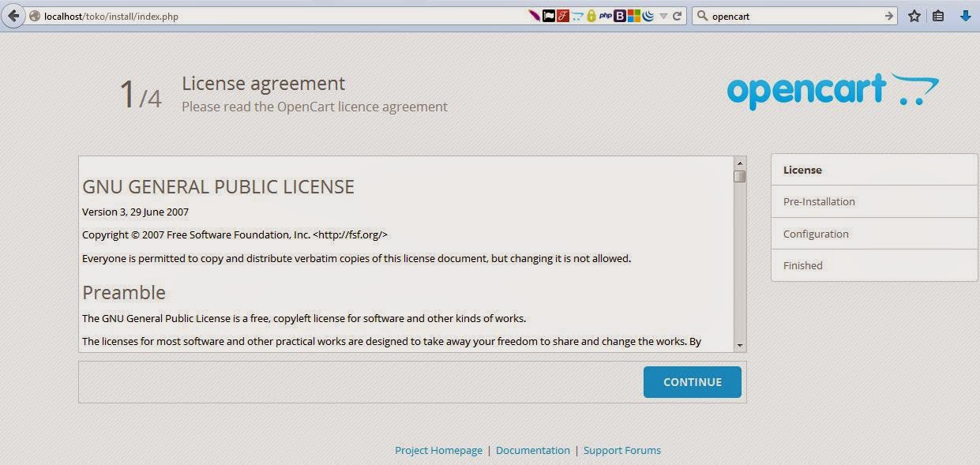Open the Documentation link
980x465 pixels.
[533, 450]
